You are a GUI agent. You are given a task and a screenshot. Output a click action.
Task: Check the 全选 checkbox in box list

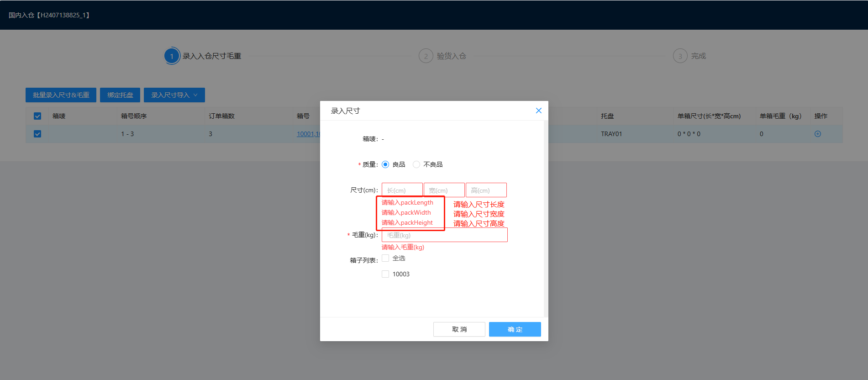tap(385, 258)
